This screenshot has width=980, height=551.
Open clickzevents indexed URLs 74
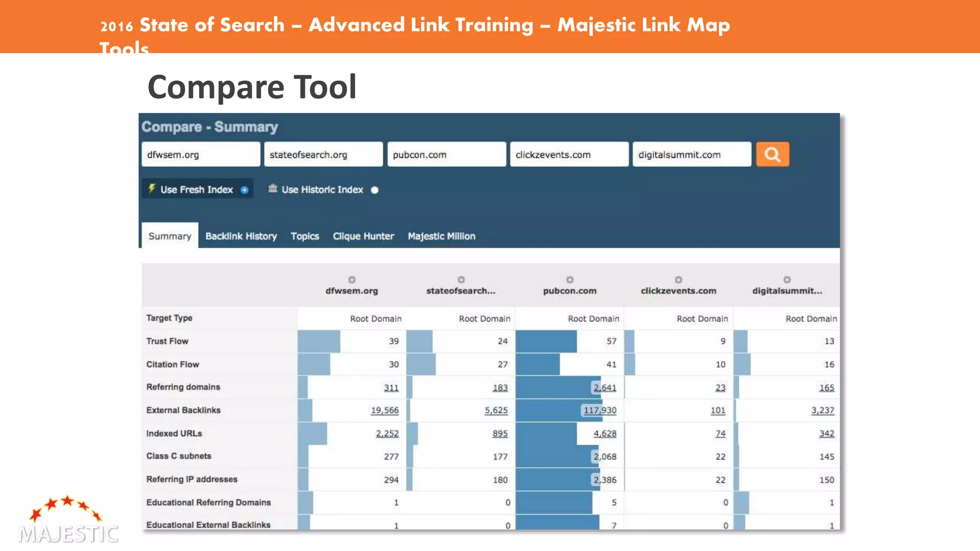pos(721,433)
